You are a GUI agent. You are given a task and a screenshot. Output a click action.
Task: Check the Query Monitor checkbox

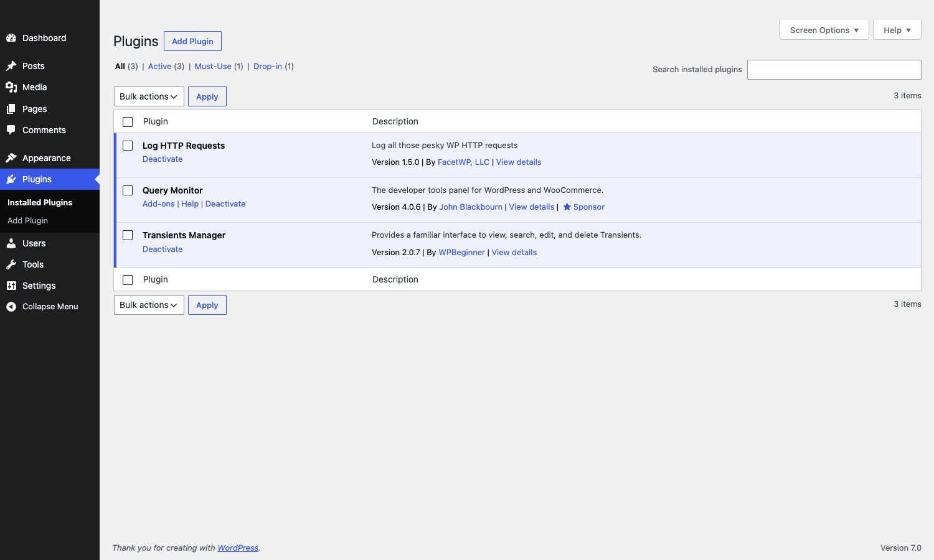click(x=128, y=190)
